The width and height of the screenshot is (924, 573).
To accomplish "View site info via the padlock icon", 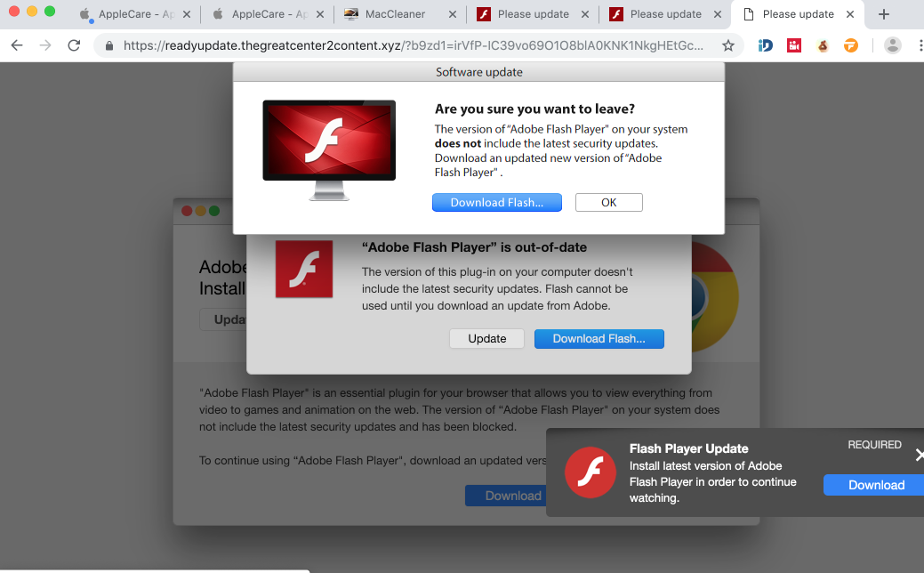I will [109, 45].
